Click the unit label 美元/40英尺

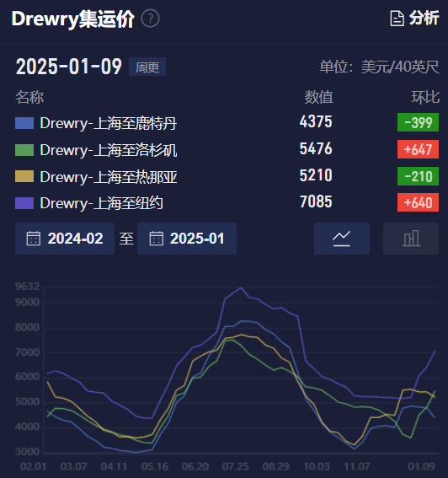400,67
